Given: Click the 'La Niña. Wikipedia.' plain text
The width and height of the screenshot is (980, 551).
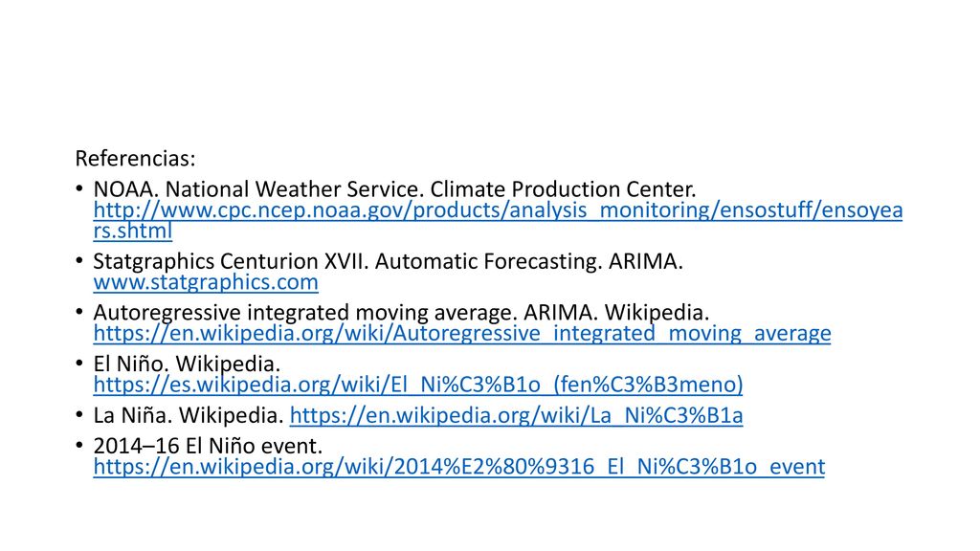Looking at the screenshot, I should 189,415.
